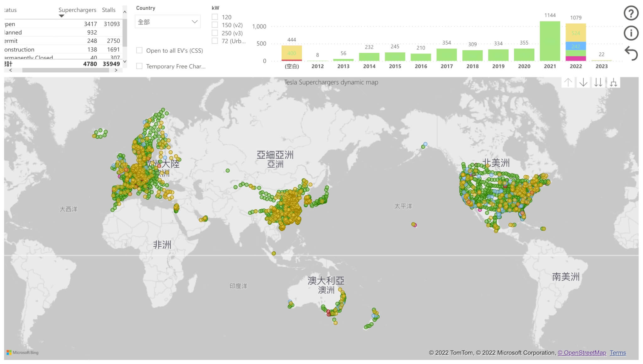Click table scroll up arrow
Image resolution: width=643 pixels, height=364 pixels.
click(125, 12)
